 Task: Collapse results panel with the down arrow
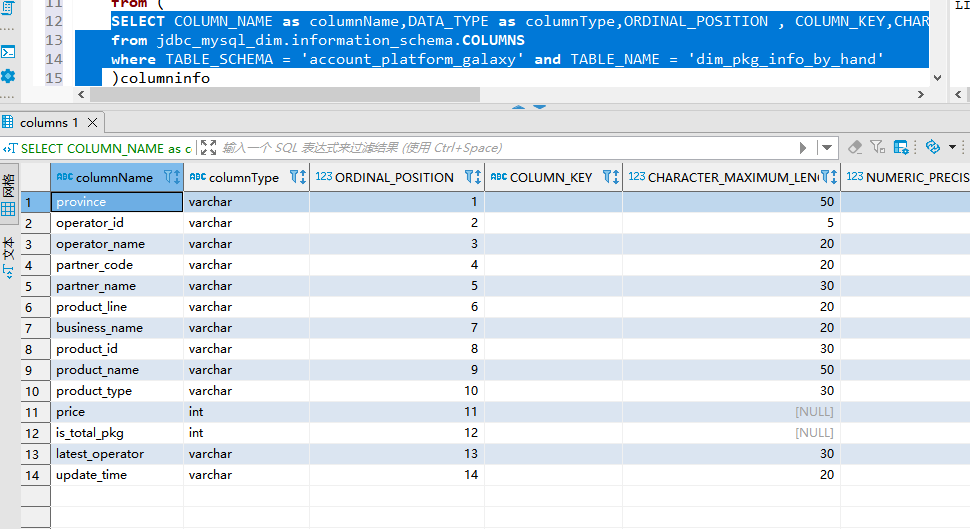click(x=539, y=107)
